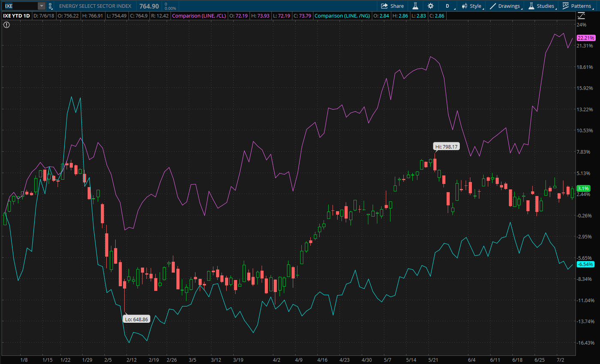Open the Studies dropdown menu

point(542,6)
